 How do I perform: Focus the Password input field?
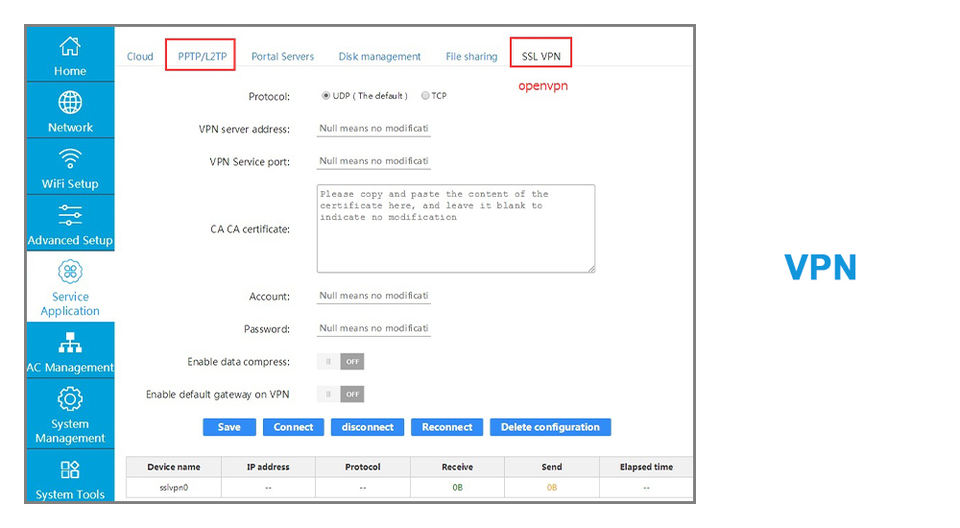[373, 328]
